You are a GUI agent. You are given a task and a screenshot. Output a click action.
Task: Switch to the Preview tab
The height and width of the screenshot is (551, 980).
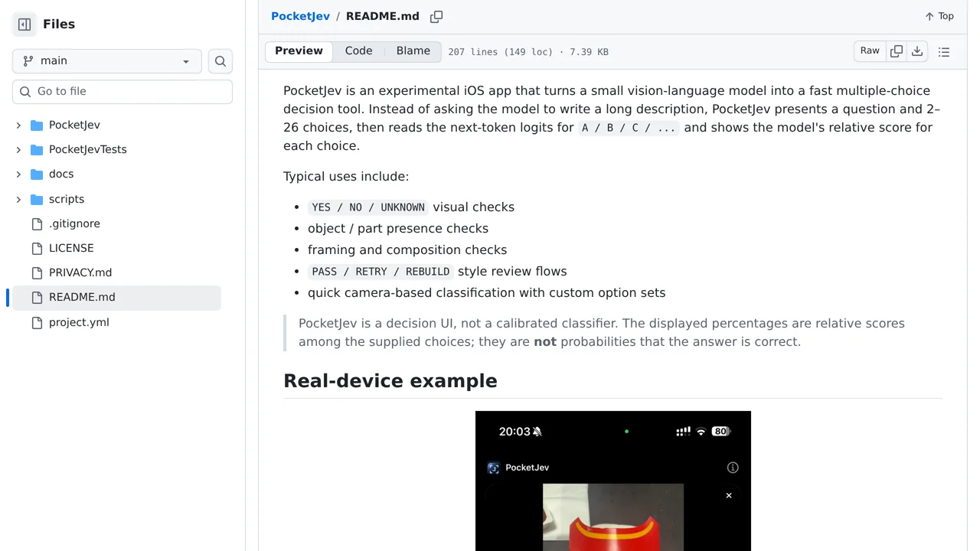[299, 51]
